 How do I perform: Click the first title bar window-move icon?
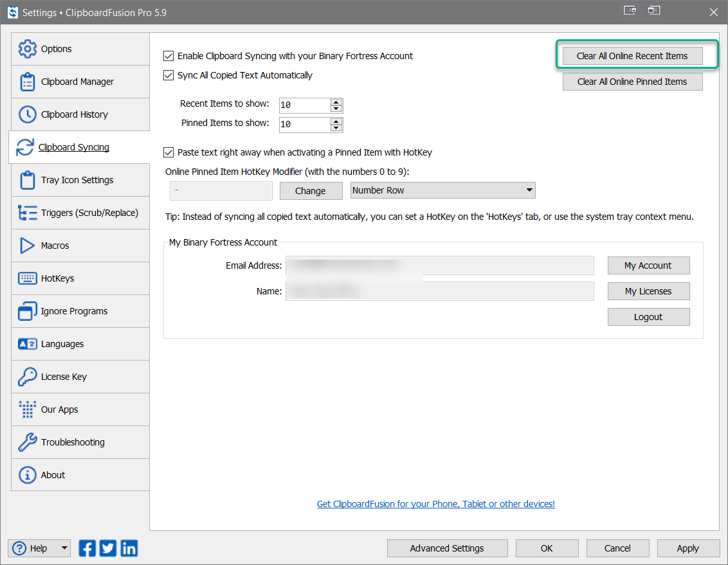click(630, 10)
